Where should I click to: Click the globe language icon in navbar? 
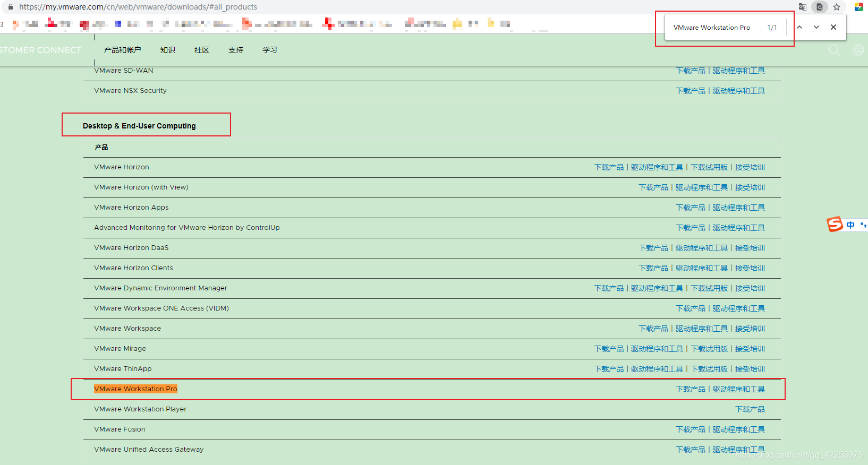point(858,50)
